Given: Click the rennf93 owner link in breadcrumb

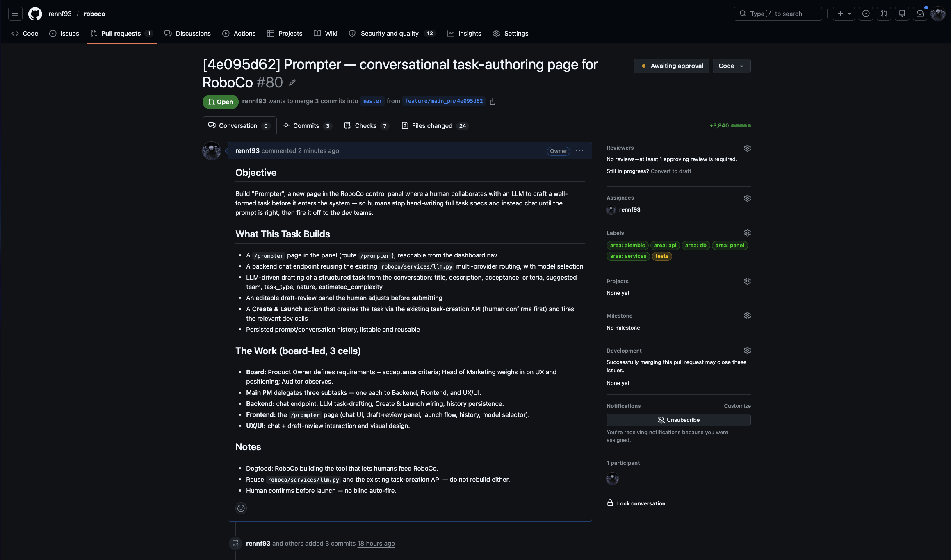Looking at the screenshot, I should (60, 14).
